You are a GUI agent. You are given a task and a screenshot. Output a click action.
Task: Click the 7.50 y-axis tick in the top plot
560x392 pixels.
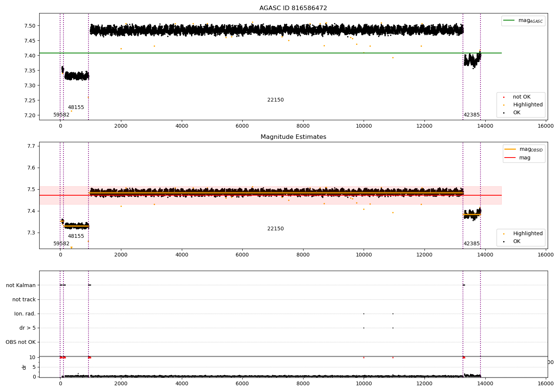pyautogui.click(x=30, y=26)
